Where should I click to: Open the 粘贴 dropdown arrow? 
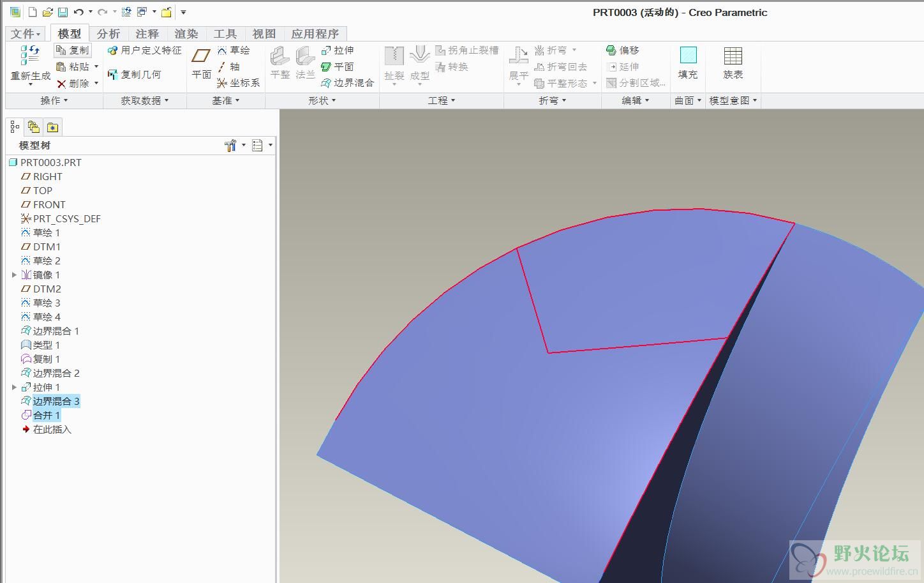point(96,66)
